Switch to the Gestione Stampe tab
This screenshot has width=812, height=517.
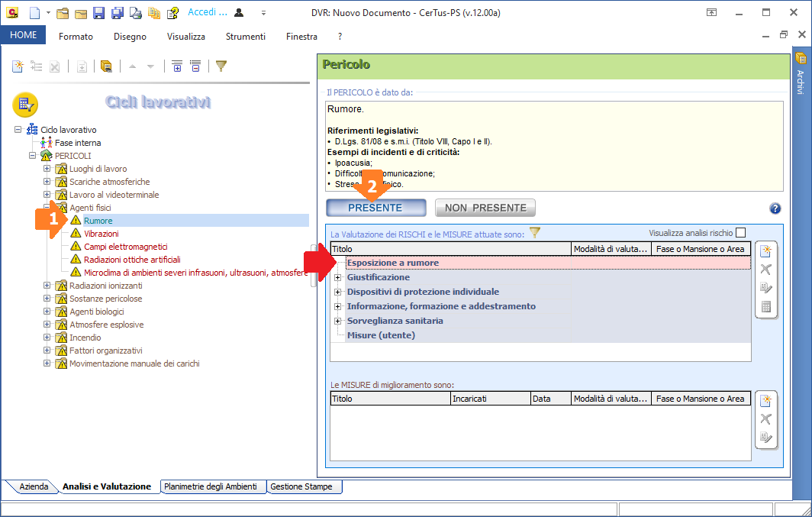pos(304,486)
